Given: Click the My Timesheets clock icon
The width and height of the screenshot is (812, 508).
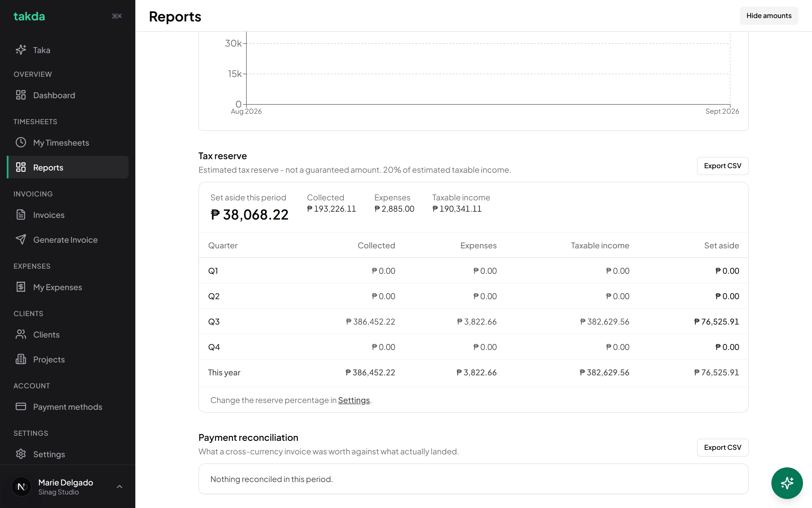Looking at the screenshot, I should tap(21, 143).
